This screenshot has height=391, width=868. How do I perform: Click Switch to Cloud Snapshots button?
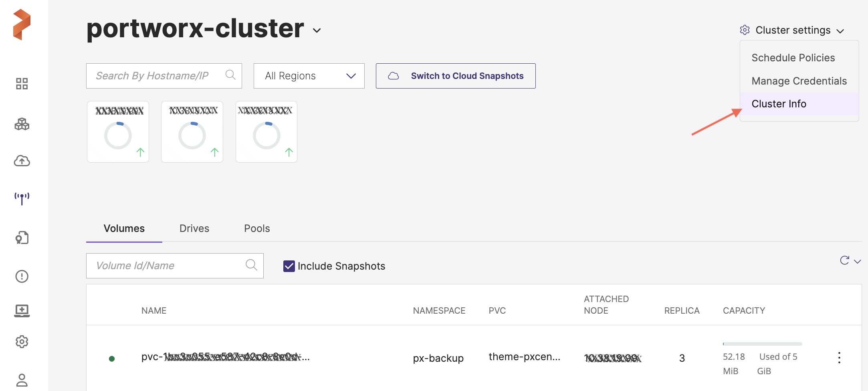click(456, 76)
